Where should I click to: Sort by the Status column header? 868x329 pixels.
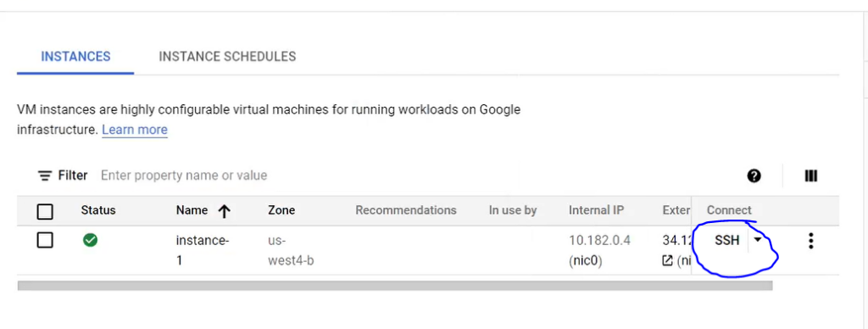[98, 210]
